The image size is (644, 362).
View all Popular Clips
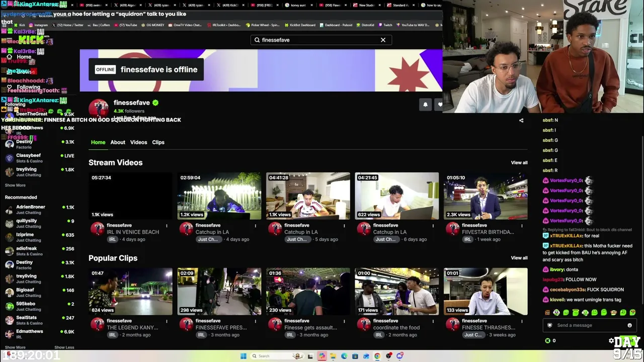519,258
